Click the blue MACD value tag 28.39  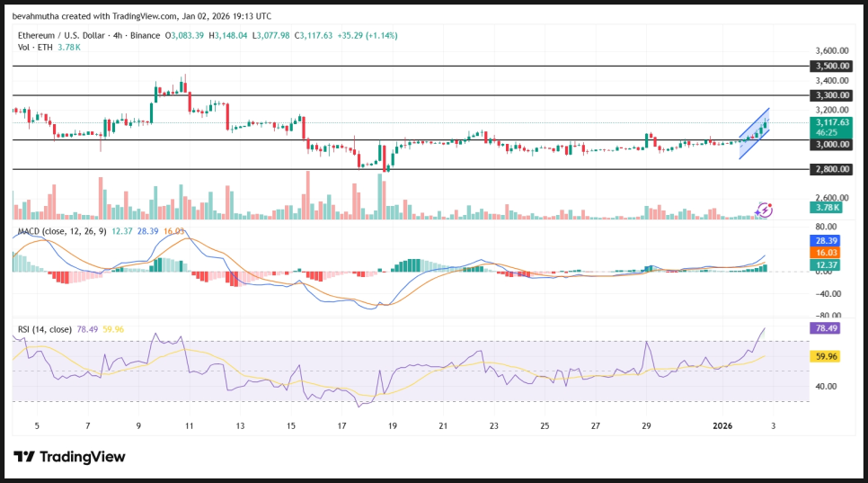pyautogui.click(x=826, y=241)
